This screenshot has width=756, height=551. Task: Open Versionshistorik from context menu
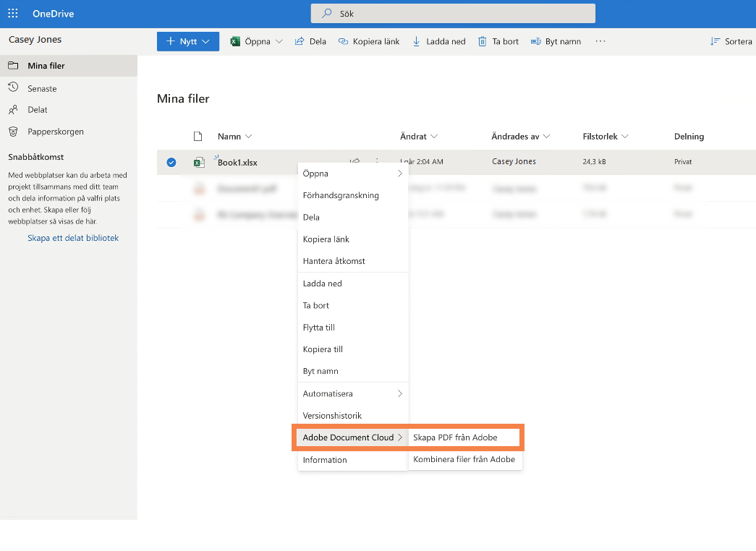[x=353, y=416]
